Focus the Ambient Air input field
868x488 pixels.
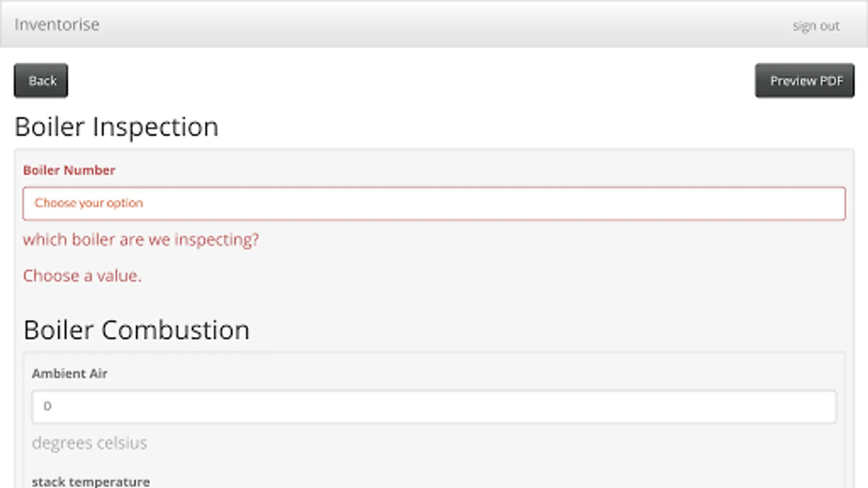pyautogui.click(x=434, y=407)
